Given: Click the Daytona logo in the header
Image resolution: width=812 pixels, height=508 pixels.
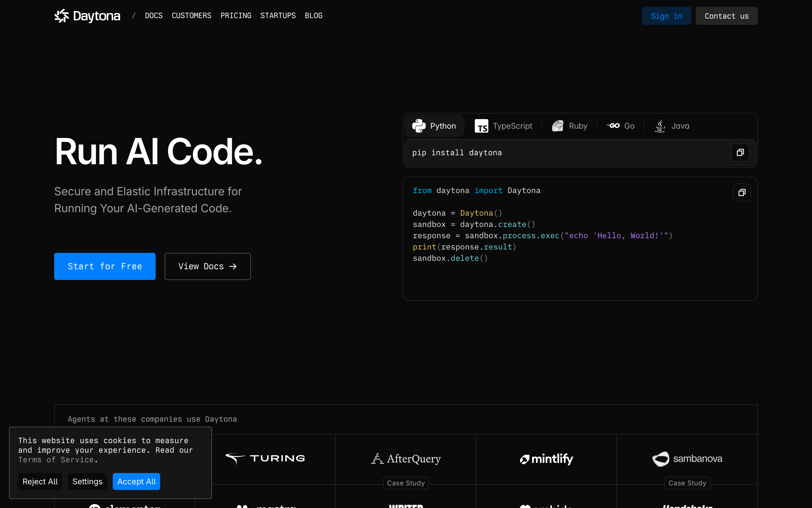Looking at the screenshot, I should pyautogui.click(x=87, y=16).
